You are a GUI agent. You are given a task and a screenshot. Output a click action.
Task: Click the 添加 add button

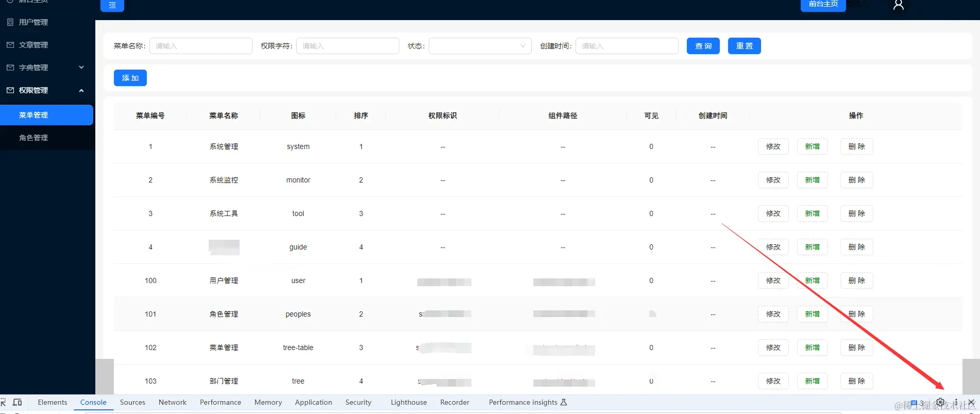tap(130, 78)
